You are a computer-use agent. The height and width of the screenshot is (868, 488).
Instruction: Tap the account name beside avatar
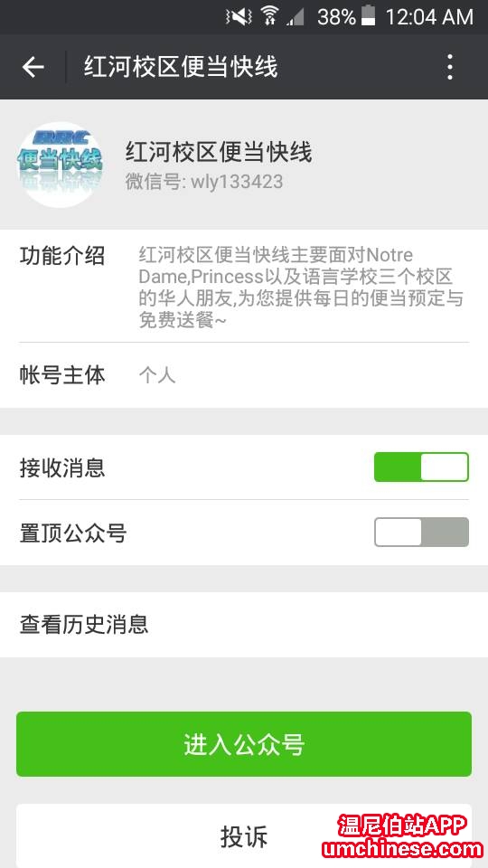219,152
